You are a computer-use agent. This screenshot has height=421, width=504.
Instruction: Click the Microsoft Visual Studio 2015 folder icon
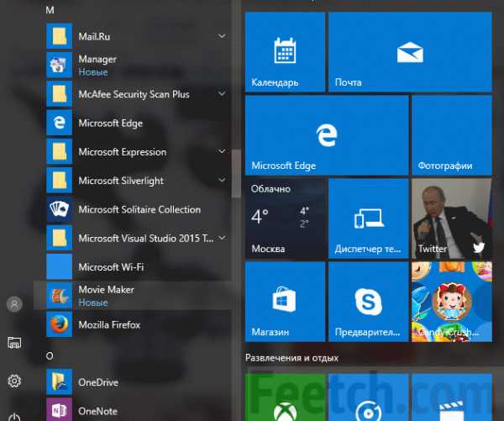pos(59,238)
